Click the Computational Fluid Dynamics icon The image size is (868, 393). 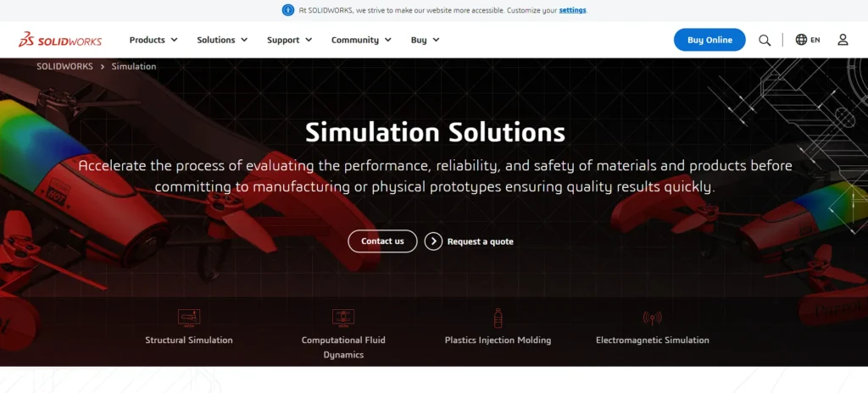coord(343,318)
